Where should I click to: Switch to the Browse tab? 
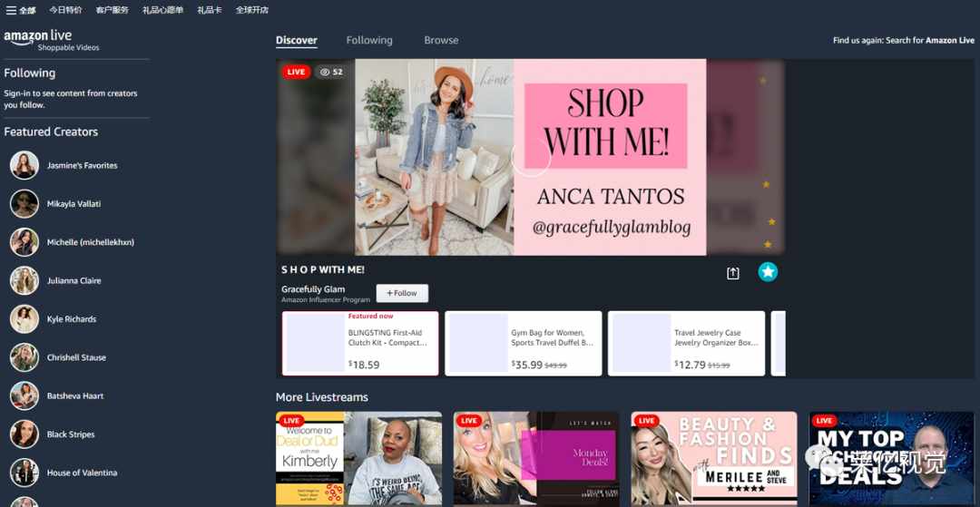click(x=441, y=40)
